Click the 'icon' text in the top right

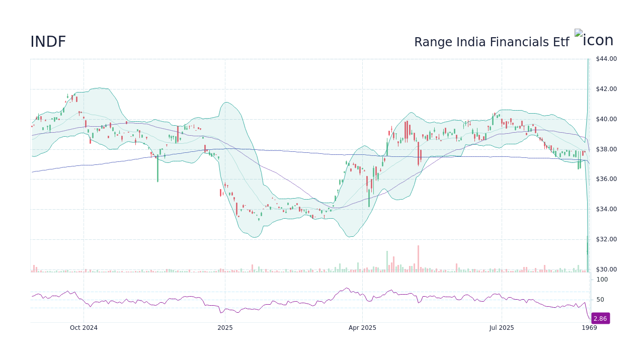click(x=599, y=40)
